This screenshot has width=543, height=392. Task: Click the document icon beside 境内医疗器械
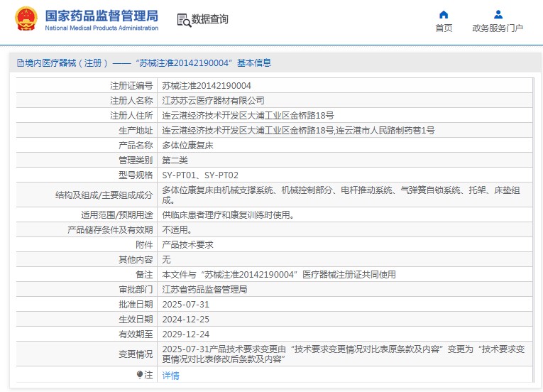pos(21,63)
